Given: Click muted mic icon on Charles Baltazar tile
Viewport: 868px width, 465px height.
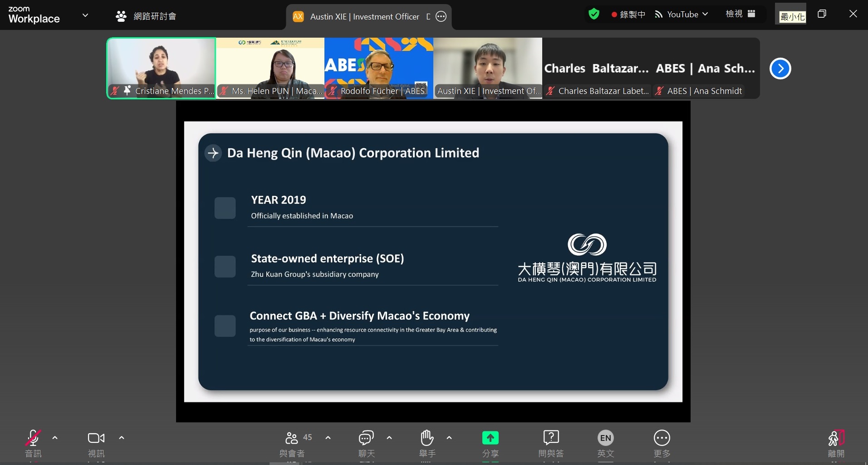Looking at the screenshot, I should click(x=550, y=91).
